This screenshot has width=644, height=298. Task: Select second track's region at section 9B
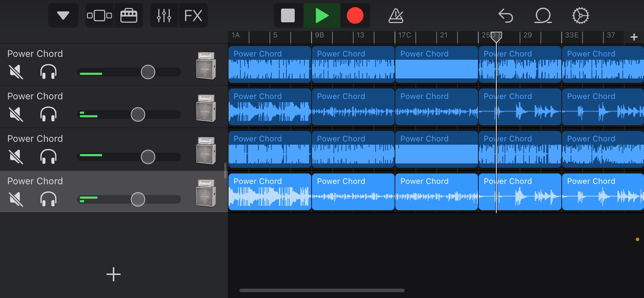[x=353, y=107]
